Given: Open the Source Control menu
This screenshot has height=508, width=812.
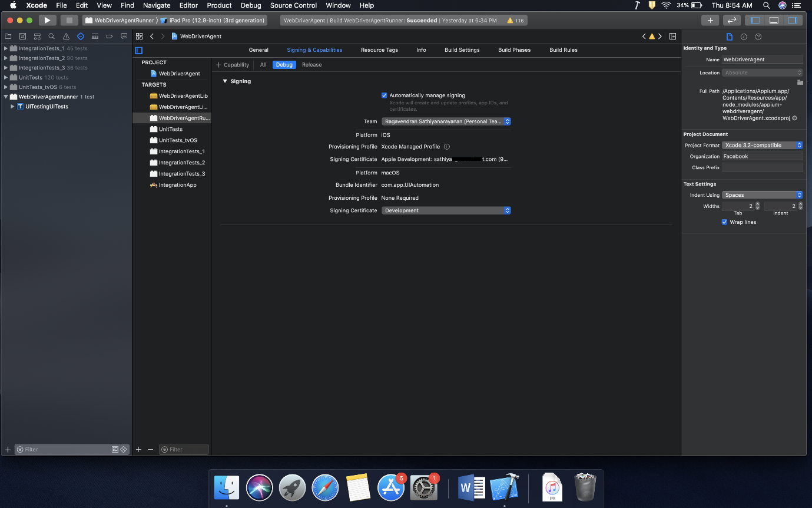Looking at the screenshot, I should click(294, 5).
